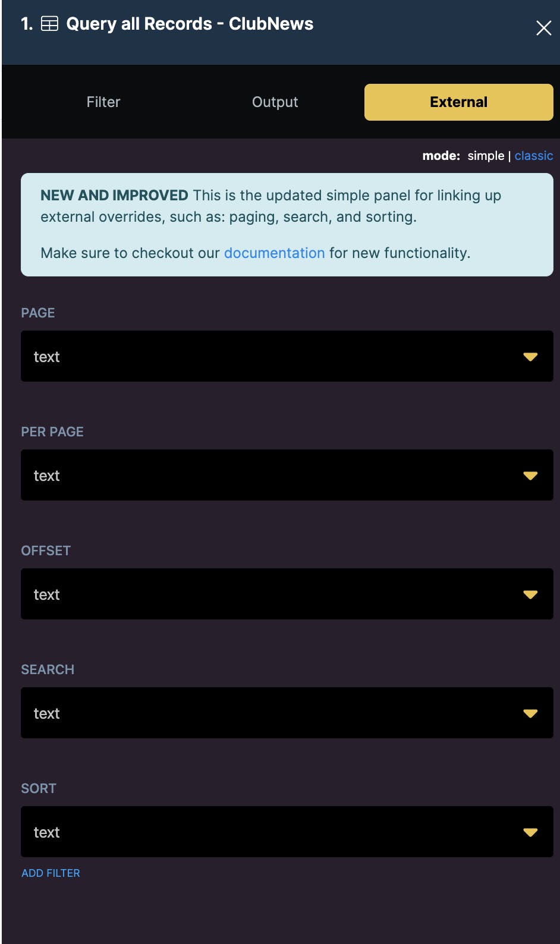Select simple mode
This screenshot has height=944, width=560.
pos(485,156)
